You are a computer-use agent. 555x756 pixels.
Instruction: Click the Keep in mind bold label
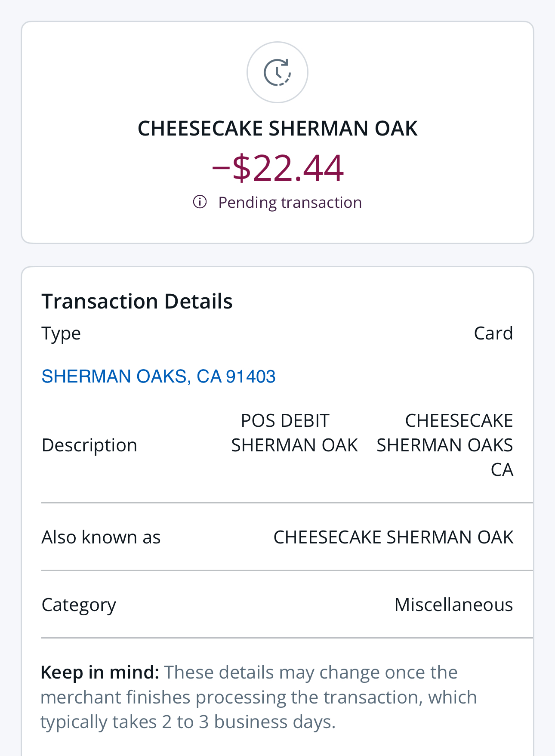click(x=100, y=673)
